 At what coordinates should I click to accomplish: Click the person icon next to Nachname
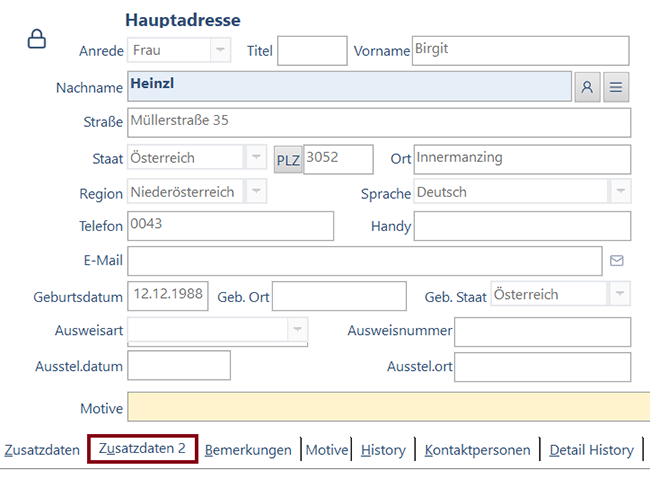tap(587, 88)
